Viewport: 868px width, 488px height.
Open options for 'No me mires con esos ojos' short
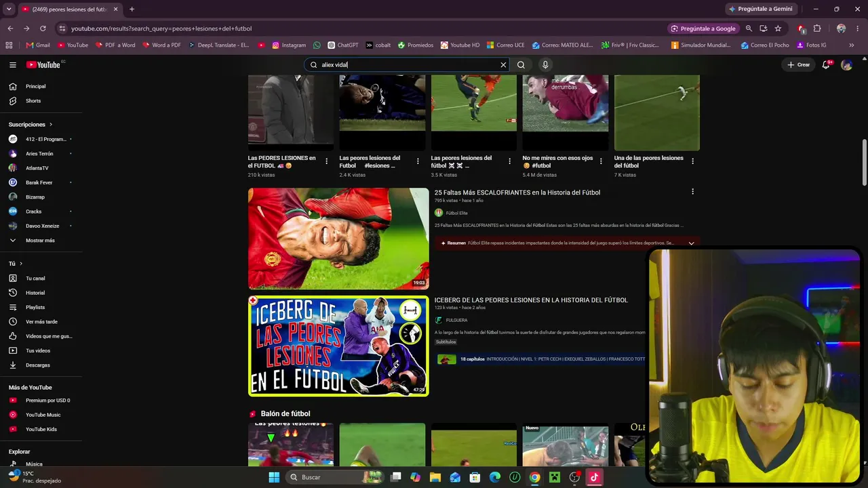click(x=601, y=161)
